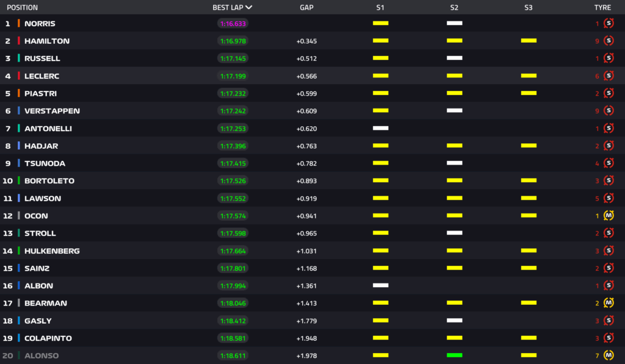The height and width of the screenshot is (364, 625).
Task: Click Hamilton's 1:16.978 lap time
Action: point(233,41)
